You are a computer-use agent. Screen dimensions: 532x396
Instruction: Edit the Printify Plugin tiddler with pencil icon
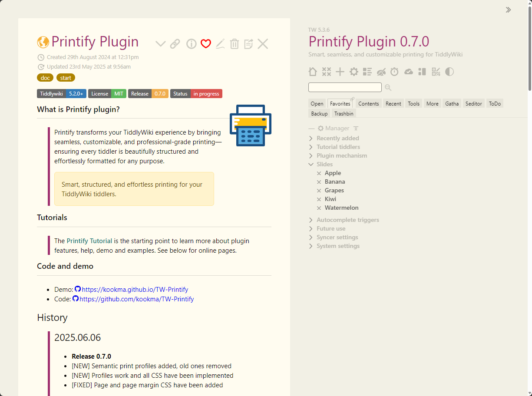220,43
